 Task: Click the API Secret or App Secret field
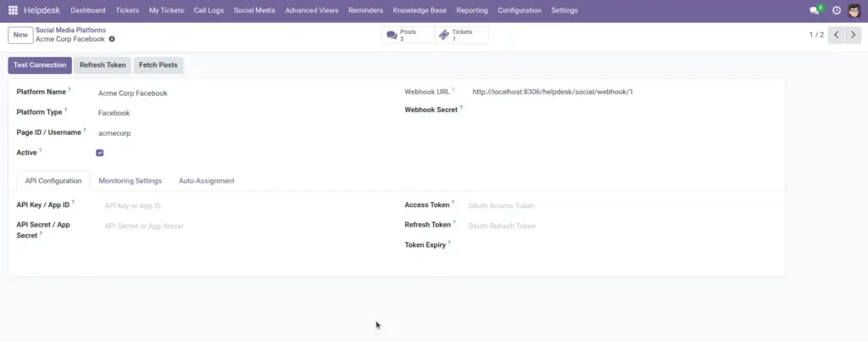pos(247,226)
